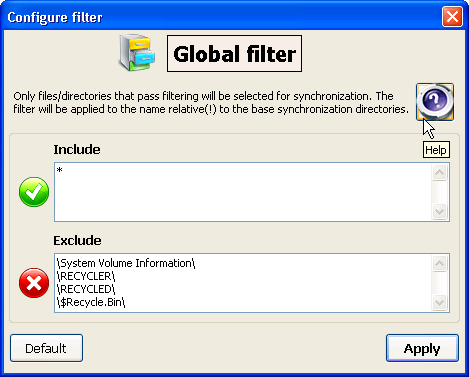Click the \$Recycle.Bin\ exclude entry
Viewport: 469px width, 377px height.
pos(91,302)
